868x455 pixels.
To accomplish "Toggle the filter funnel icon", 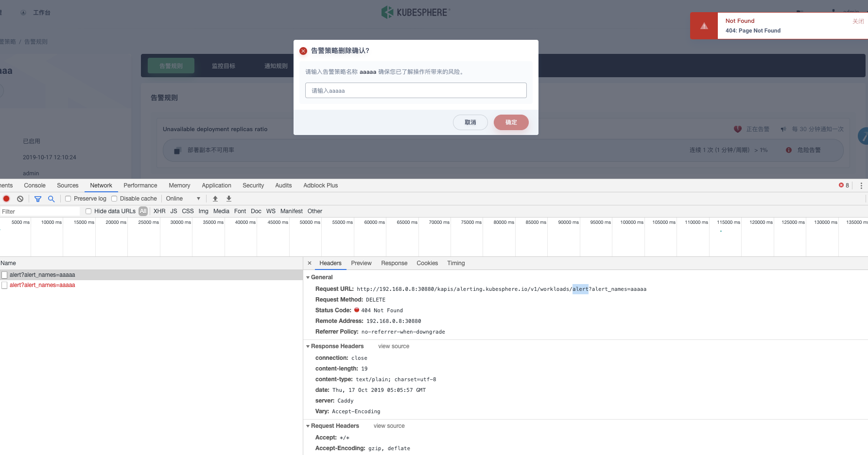I will pos(38,199).
